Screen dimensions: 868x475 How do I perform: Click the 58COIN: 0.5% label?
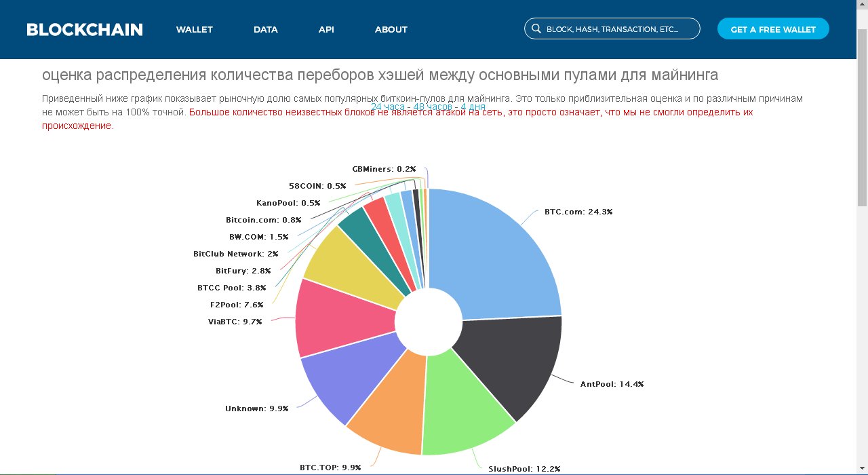(317, 186)
